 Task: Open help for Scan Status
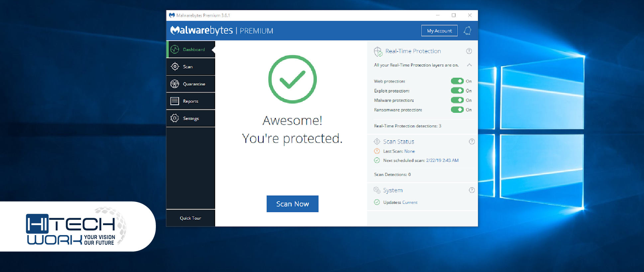(472, 141)
